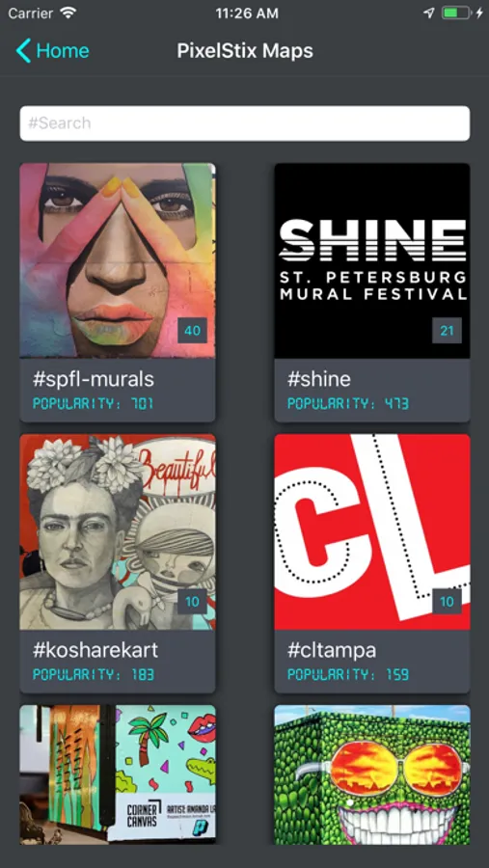Select the #cltampa hashtag label
The height and width of the screenshot is (868, 489).
[x=332, y=650]
